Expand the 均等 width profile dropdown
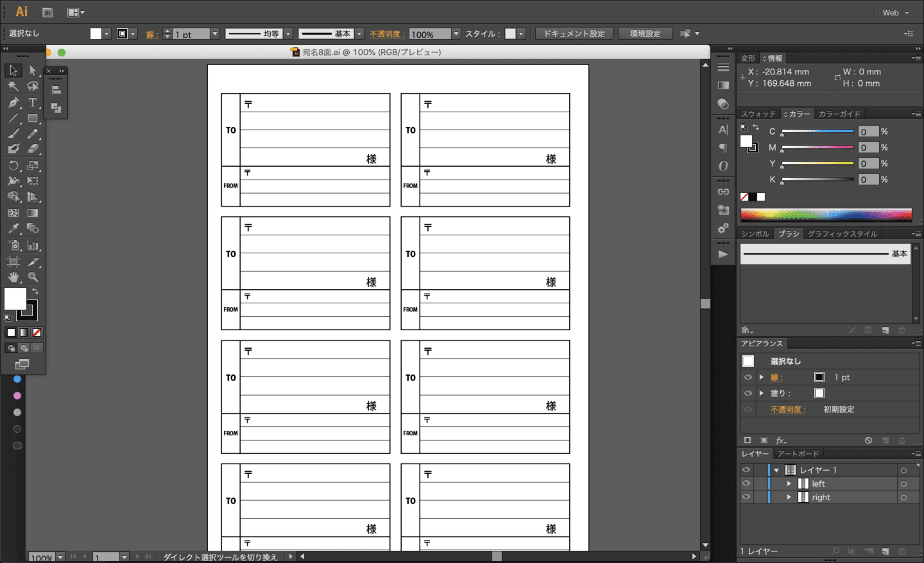The height and width of the screenshot is (563, 924). click(x=287, y=33)
